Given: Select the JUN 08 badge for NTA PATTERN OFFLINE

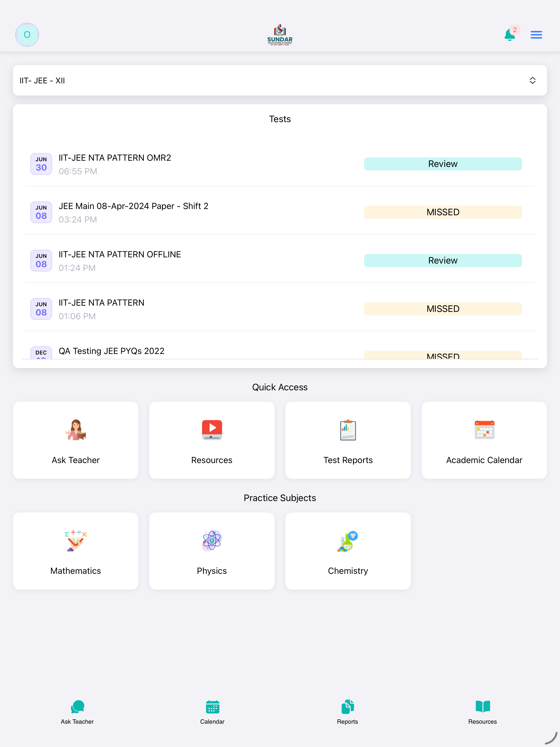Looking at the screenshot, I should [x=41, y=260].
